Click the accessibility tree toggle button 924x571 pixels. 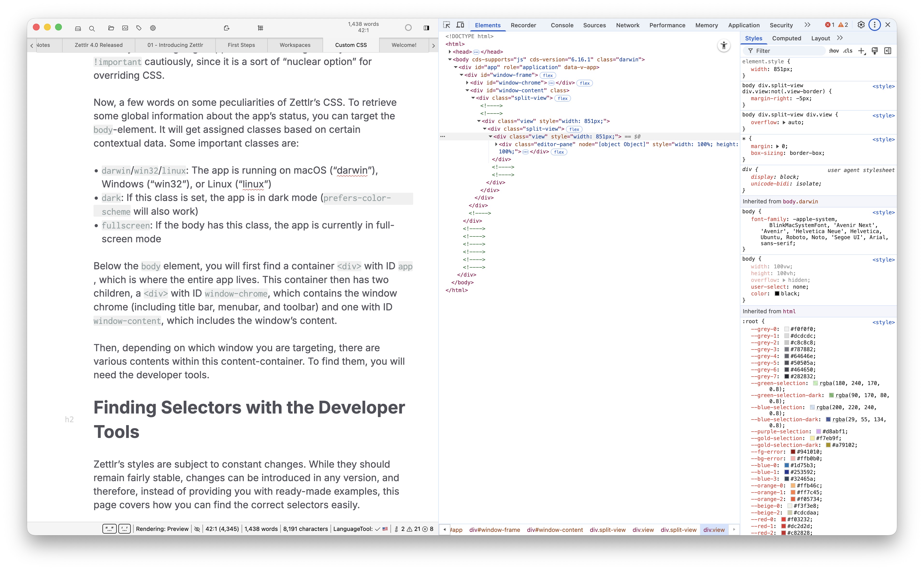(724, 46)
